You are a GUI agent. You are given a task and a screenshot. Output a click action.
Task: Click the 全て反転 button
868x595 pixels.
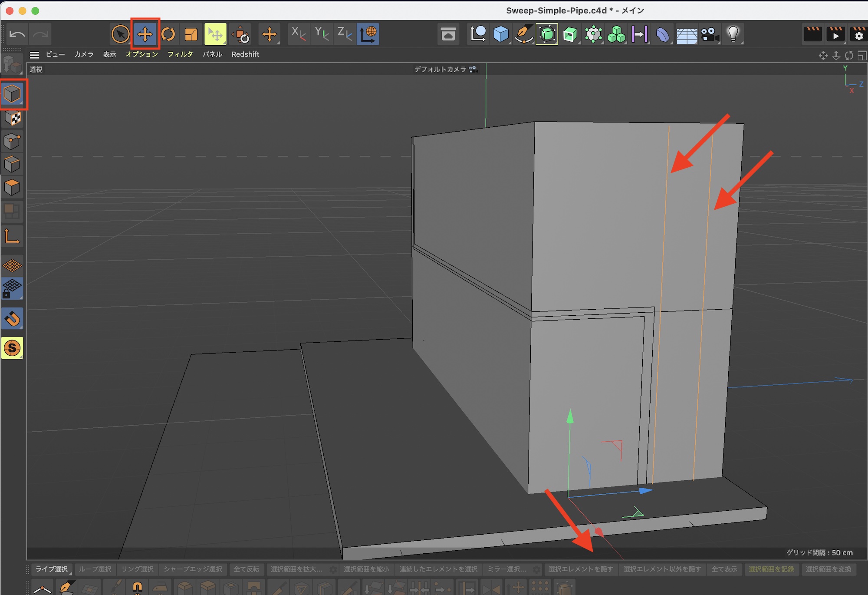pos(246,569)
